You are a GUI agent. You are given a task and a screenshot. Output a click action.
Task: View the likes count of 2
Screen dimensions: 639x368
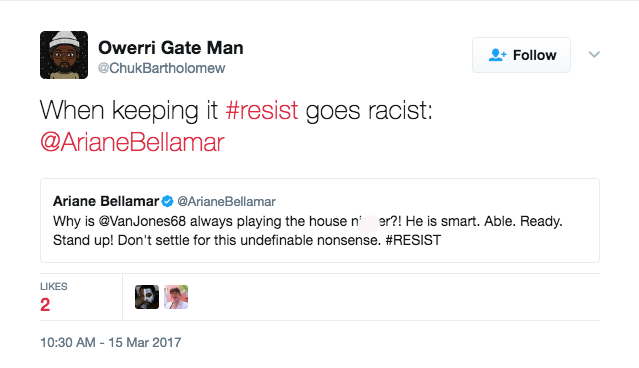(45, 305)
